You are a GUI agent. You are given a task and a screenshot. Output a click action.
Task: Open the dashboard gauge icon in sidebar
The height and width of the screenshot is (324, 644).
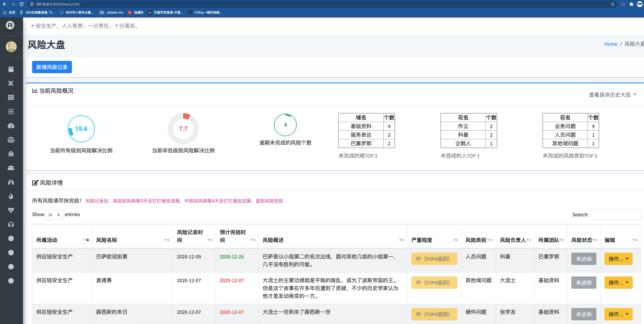tap(11, 126)
